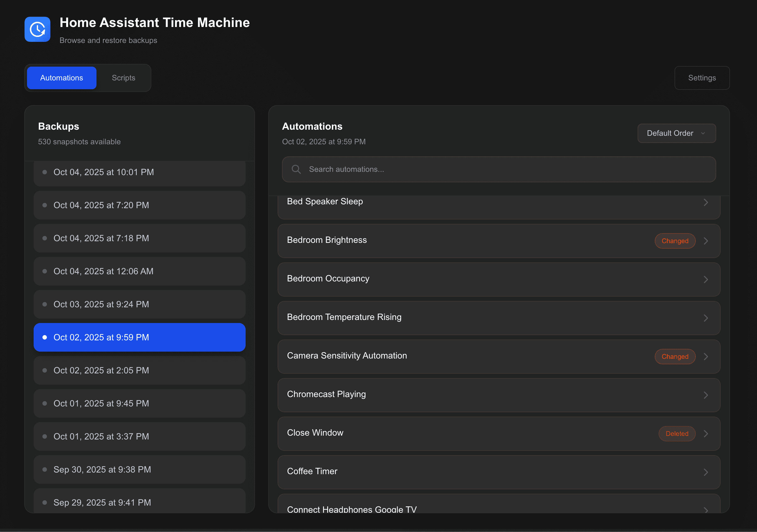Click chevron arrow on Coffee Timer row

point(705,472)
